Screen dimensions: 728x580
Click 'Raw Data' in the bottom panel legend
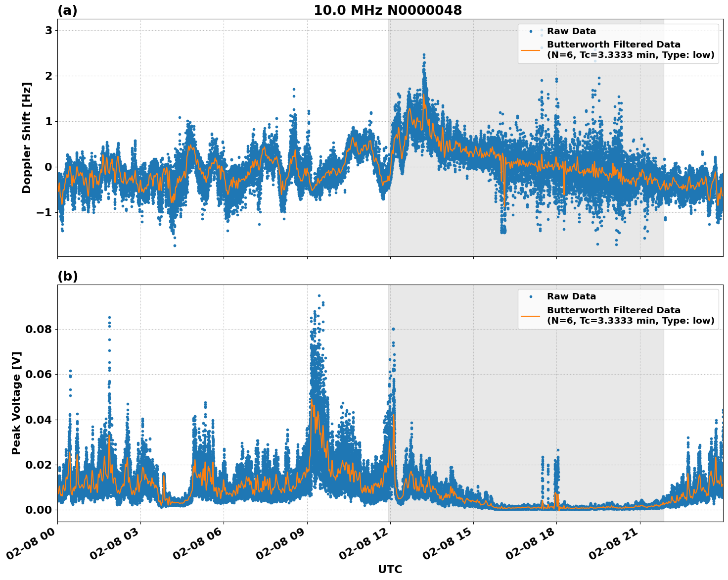571,296
